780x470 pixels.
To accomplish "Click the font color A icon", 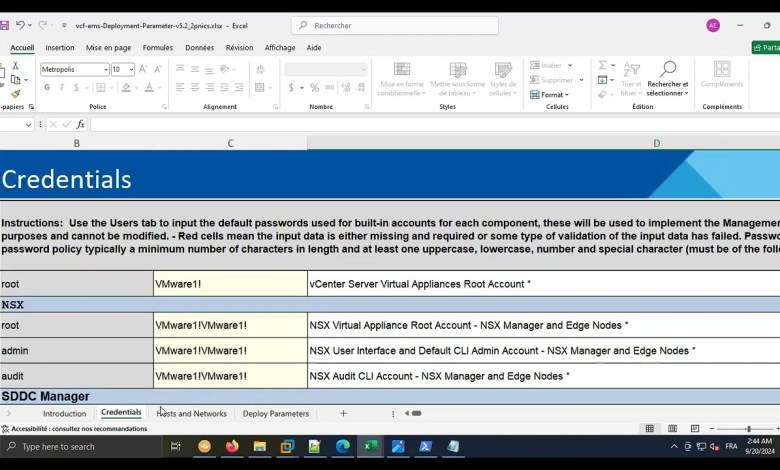I will click(x=149, y=88).
